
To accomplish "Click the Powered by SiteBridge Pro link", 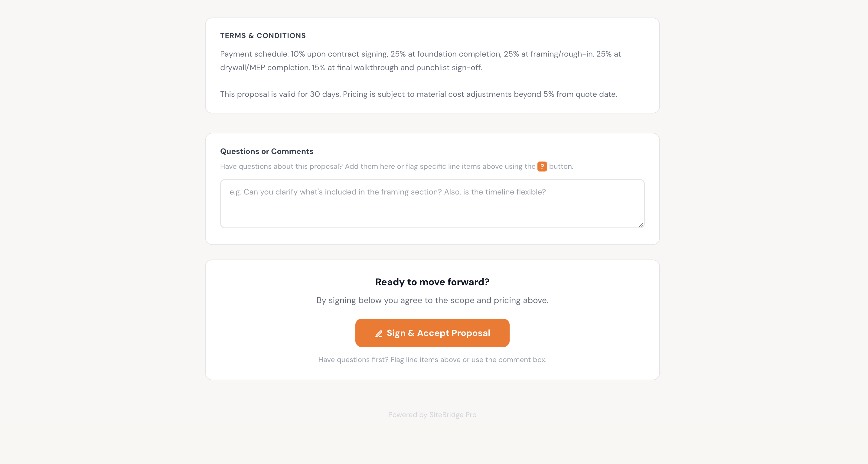I will pyautogui.click(x=432, y=415).
